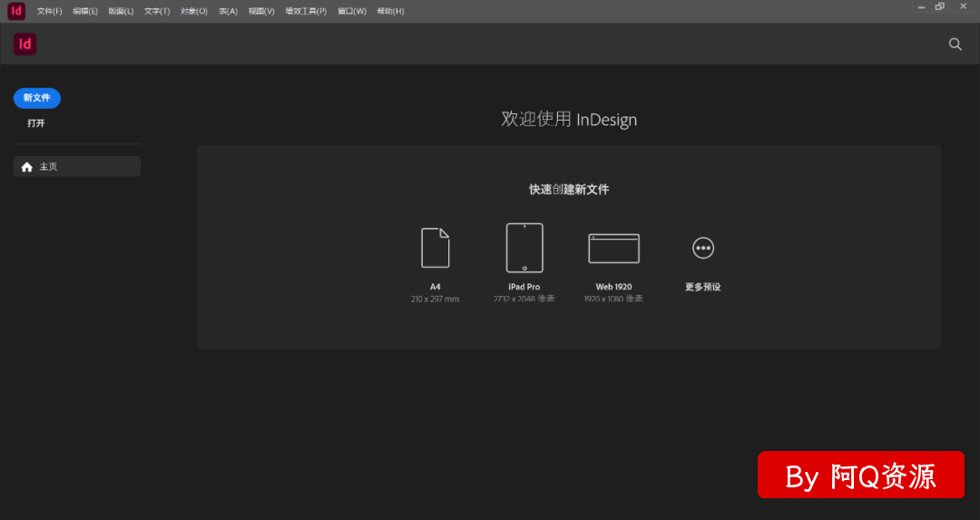Image resolution: width=980 pixels, height=520 pixels.
Task: Restore down the InDesign window
Action: (939, 7)
